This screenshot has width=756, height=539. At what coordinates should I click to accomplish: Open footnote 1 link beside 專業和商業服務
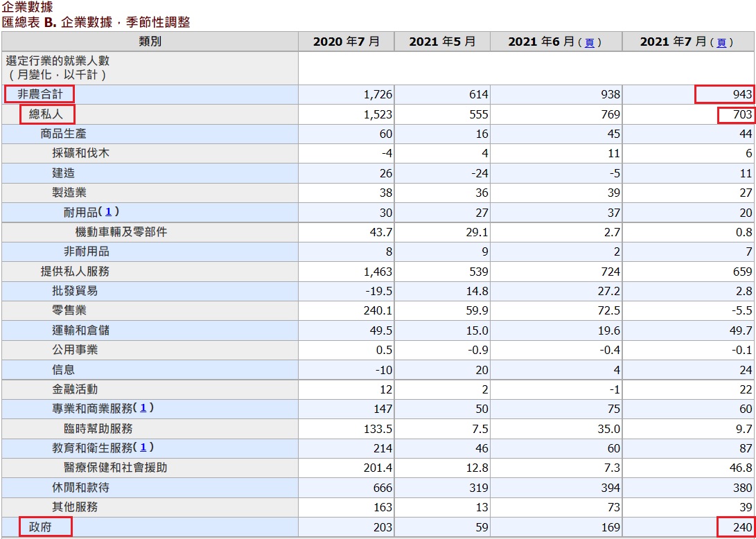coord(143,408)
